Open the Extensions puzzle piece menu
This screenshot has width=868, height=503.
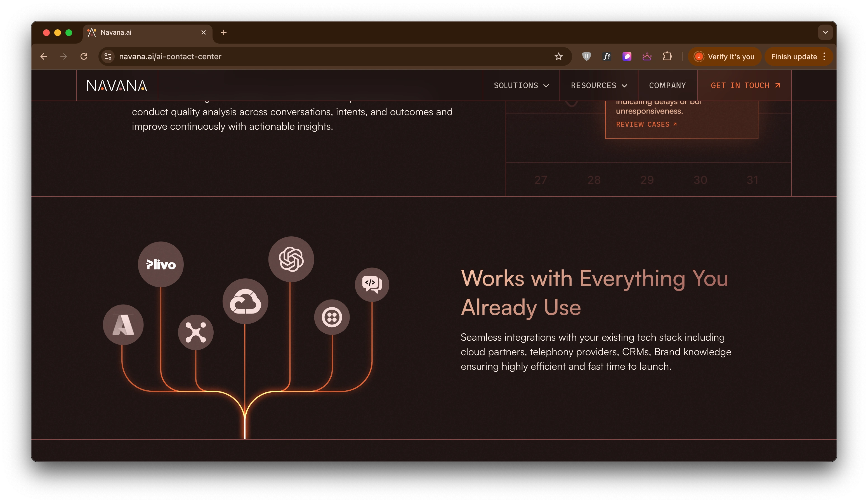tap(667, 56)
